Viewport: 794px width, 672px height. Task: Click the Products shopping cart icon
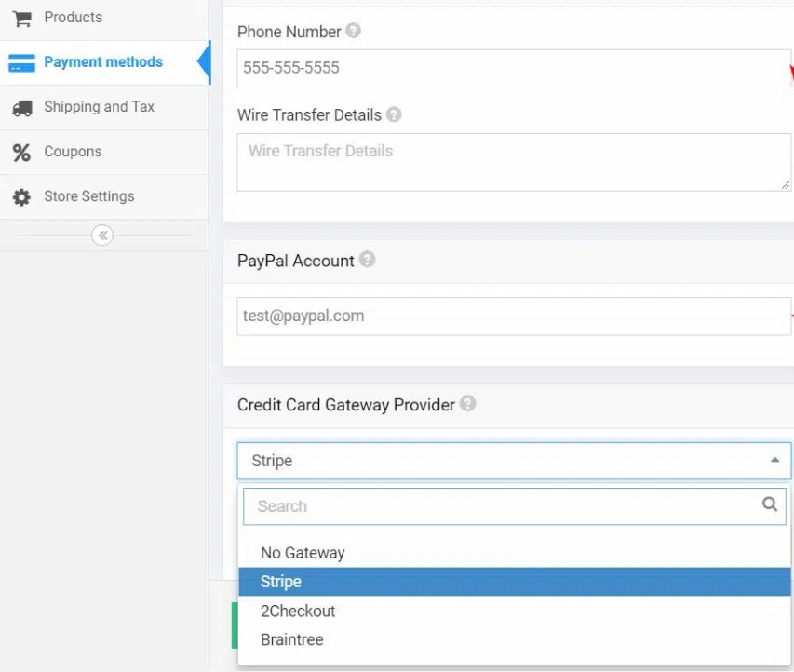pos(21,18)
